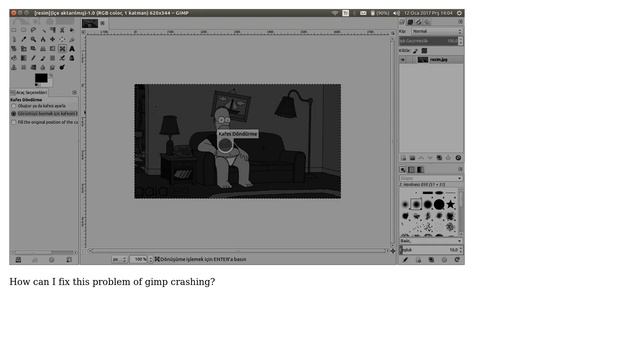Switch to the Patterns tab

tap(411, 170)
